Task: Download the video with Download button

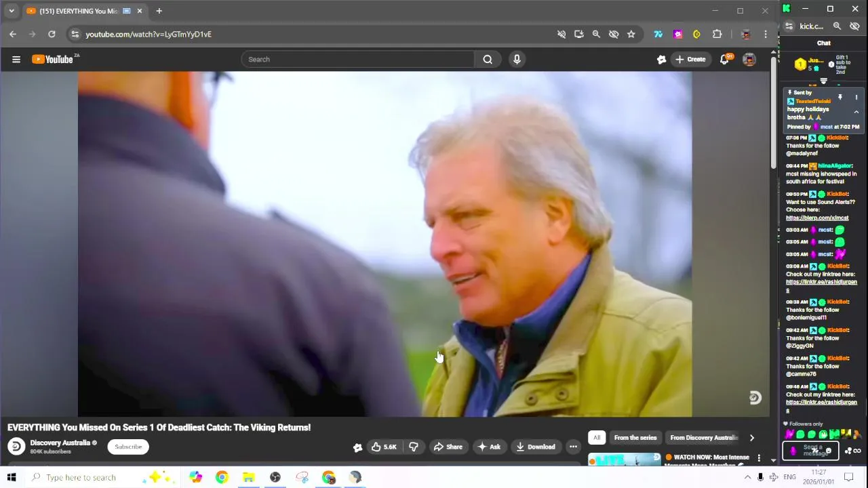Action: click(x=535, y=447)
